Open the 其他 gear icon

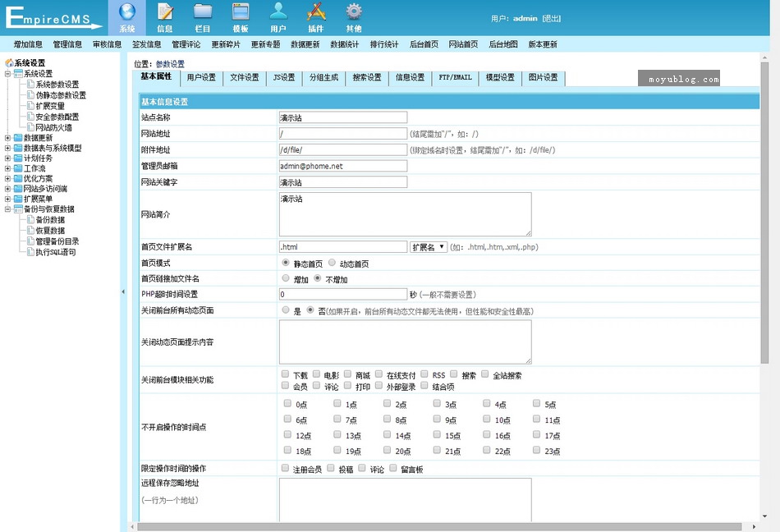pyautogui.click(x=354, y=12)
